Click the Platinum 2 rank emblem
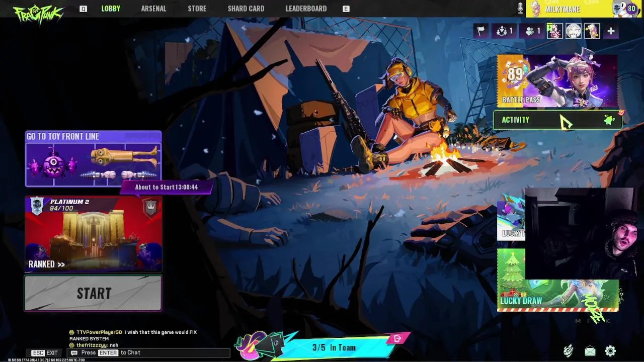Image resolution: width=644 pixels, height=362 pixels. click(x=37, y=206)
